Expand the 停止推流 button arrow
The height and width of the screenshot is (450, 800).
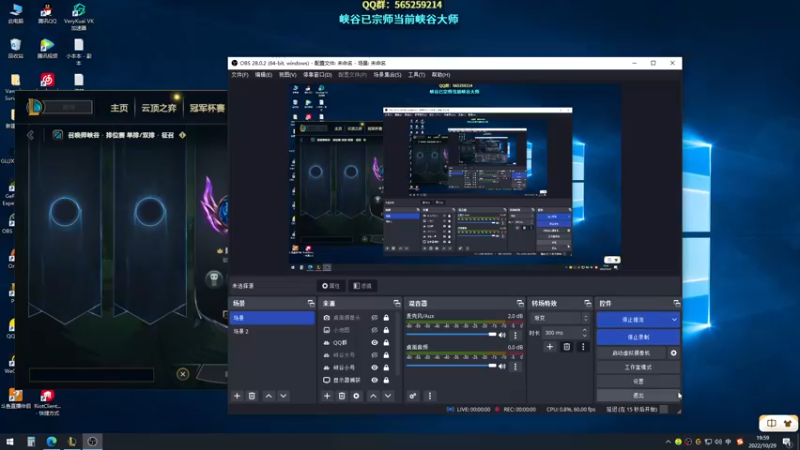674,320
